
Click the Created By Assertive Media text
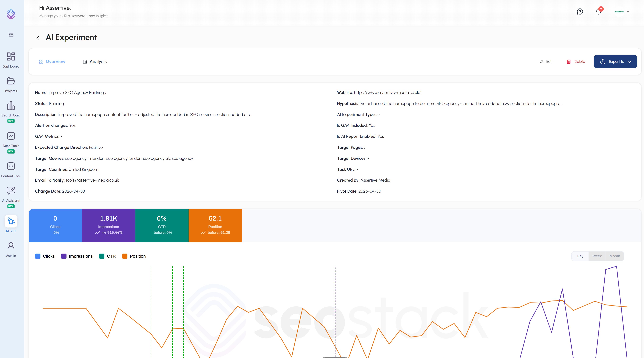click(363, 180)
